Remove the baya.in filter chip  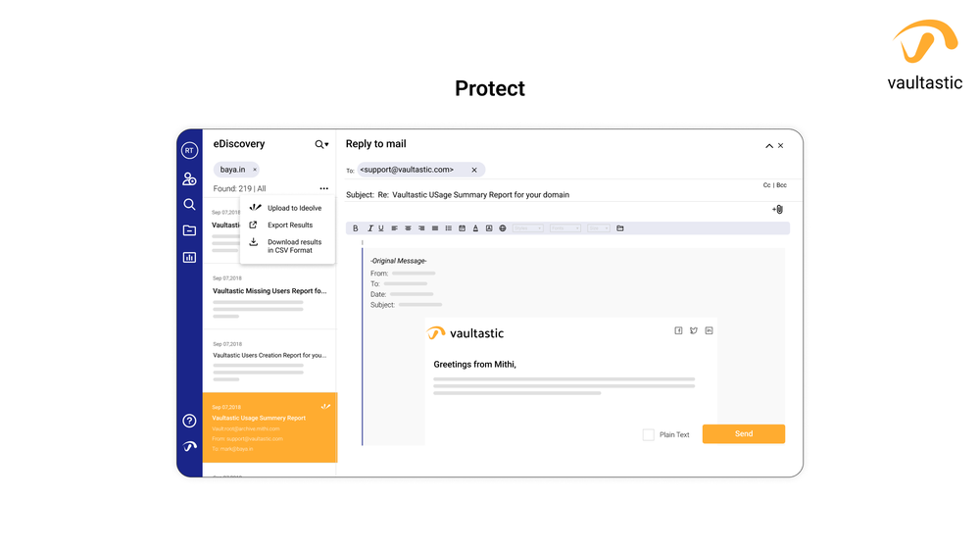point(255,170)
